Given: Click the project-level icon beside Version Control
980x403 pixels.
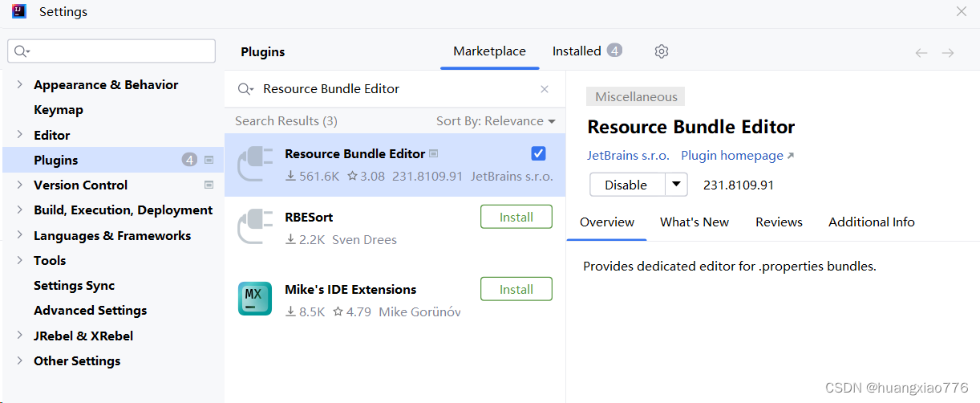Looking at the screenshot, I should pyautogui.click(x=209, y=185).
